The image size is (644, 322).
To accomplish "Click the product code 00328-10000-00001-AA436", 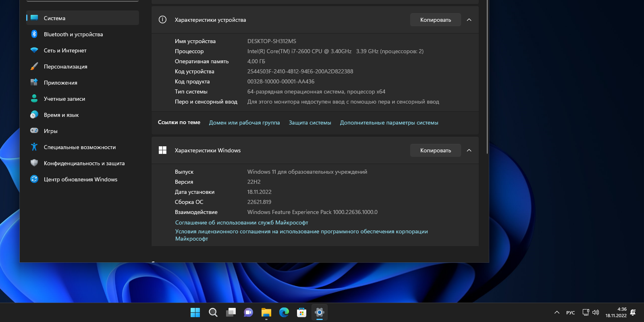I will [281, 81].
